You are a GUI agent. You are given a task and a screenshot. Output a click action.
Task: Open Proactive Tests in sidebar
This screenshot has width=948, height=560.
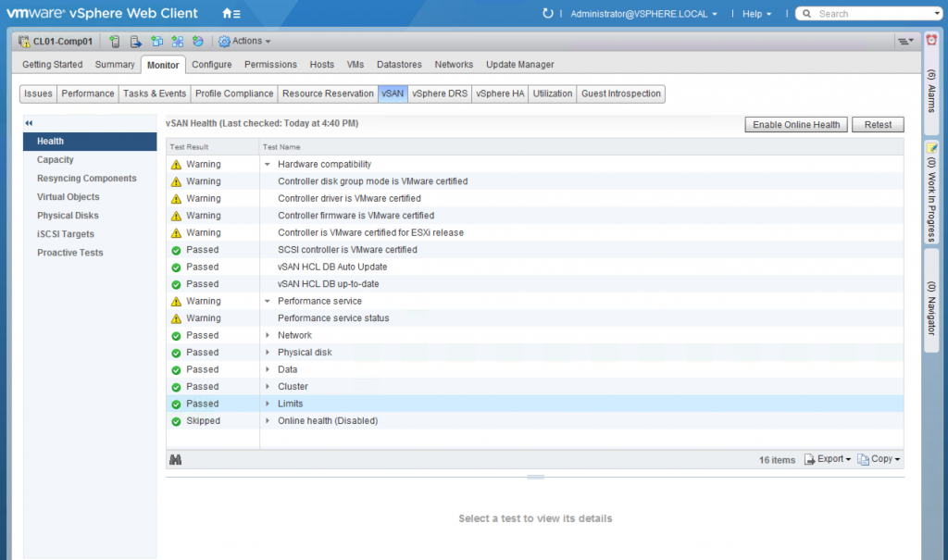[70, 253]
